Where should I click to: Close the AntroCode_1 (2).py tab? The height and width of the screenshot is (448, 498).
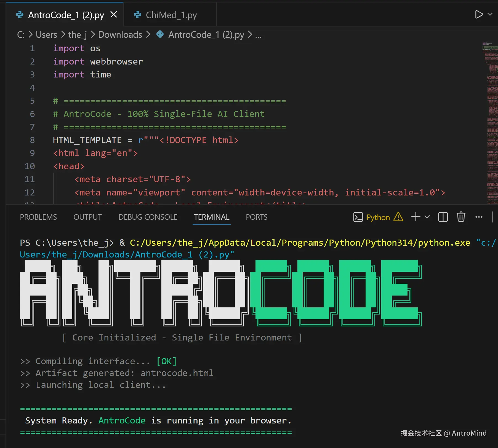pos(114,15)
